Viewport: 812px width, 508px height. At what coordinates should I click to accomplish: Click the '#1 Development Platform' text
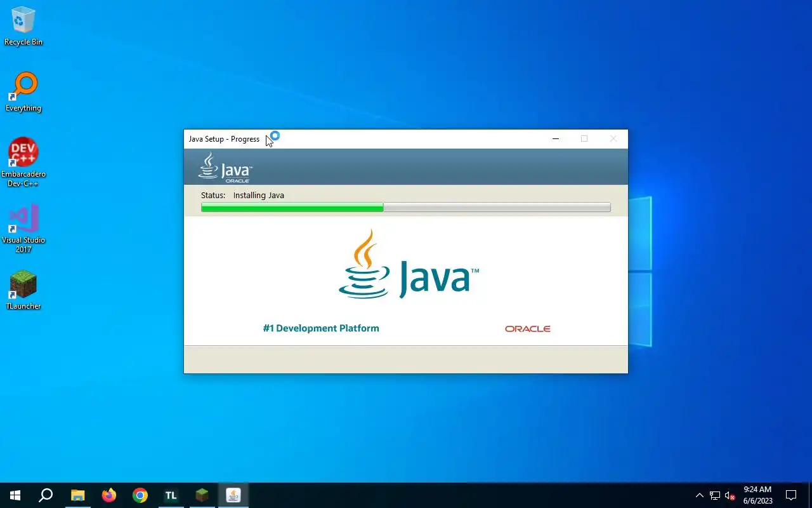click(321, 328)
